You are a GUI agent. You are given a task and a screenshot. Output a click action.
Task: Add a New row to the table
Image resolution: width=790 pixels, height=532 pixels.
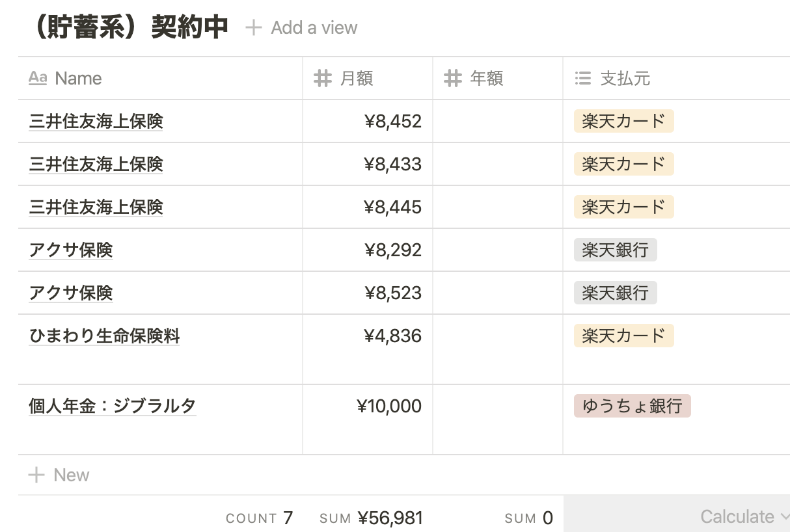coord(59,475)
